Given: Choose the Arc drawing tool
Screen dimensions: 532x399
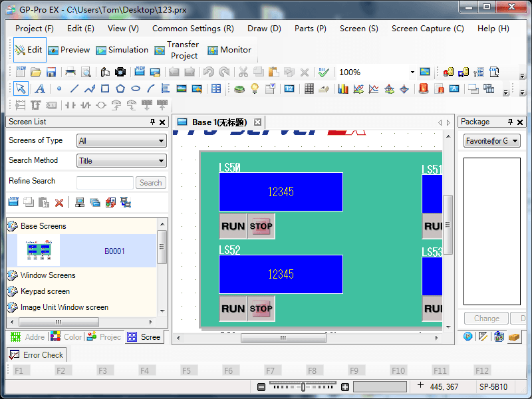Looking at the screenshot, I should click(151, 89).
